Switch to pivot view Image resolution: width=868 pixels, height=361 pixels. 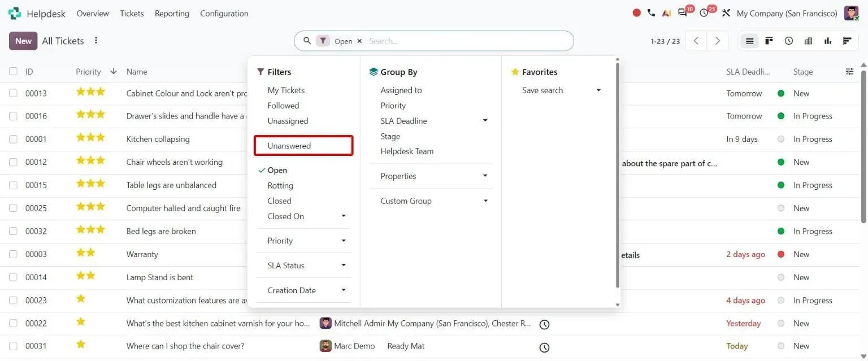[x=808, y=41]
